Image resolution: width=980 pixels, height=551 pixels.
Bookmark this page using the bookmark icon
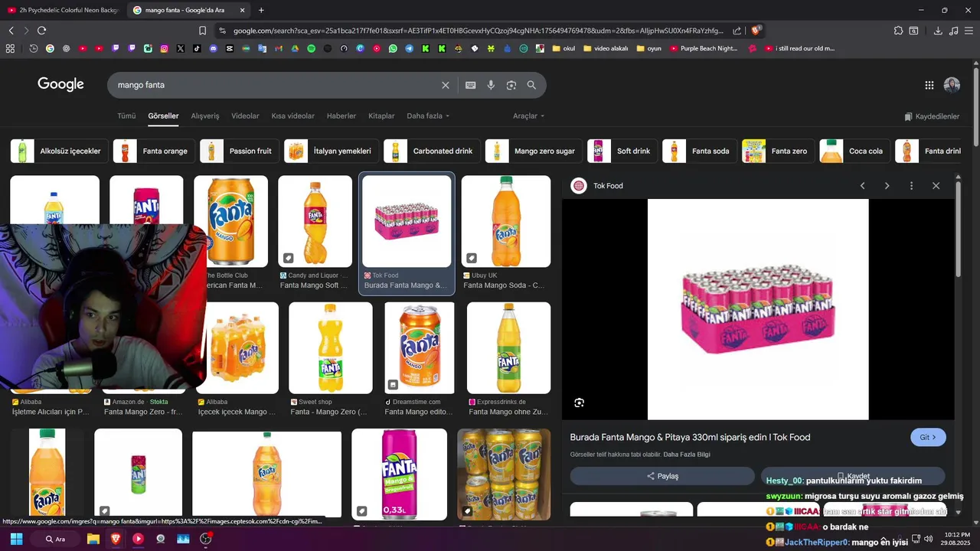[202, 31]
